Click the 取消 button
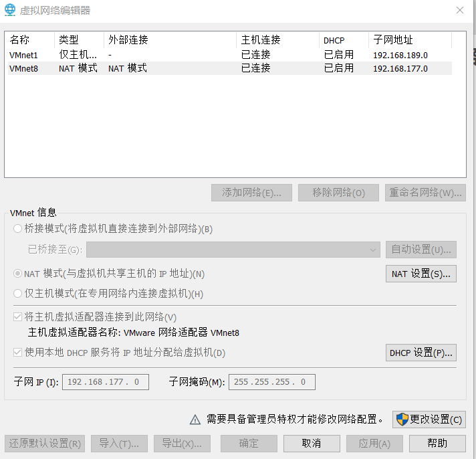476x459 pixels. click(x=312, y=444)
